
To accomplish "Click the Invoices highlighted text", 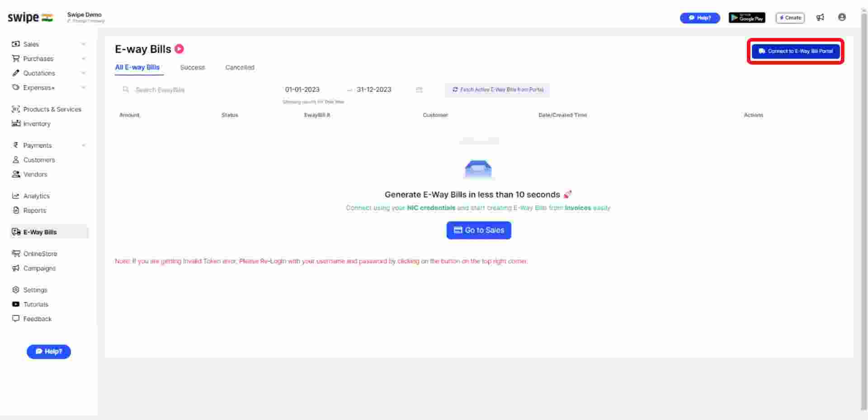I will coord(578,208).
